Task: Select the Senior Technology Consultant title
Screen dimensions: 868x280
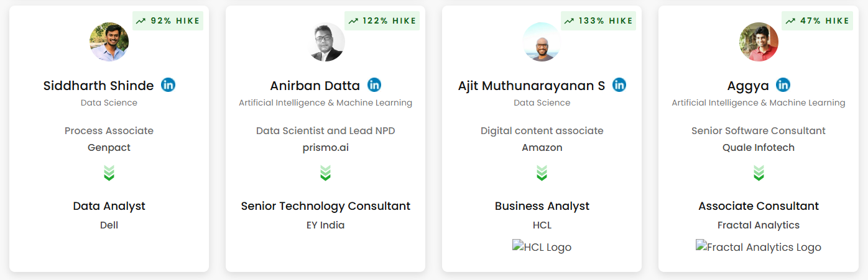Action: tap(326, 206)
